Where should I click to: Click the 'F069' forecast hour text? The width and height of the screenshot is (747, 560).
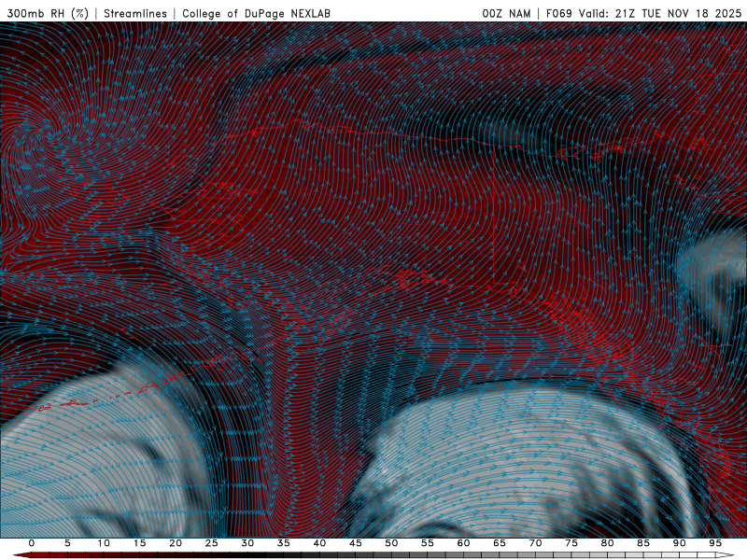click(x=558, y=13)
